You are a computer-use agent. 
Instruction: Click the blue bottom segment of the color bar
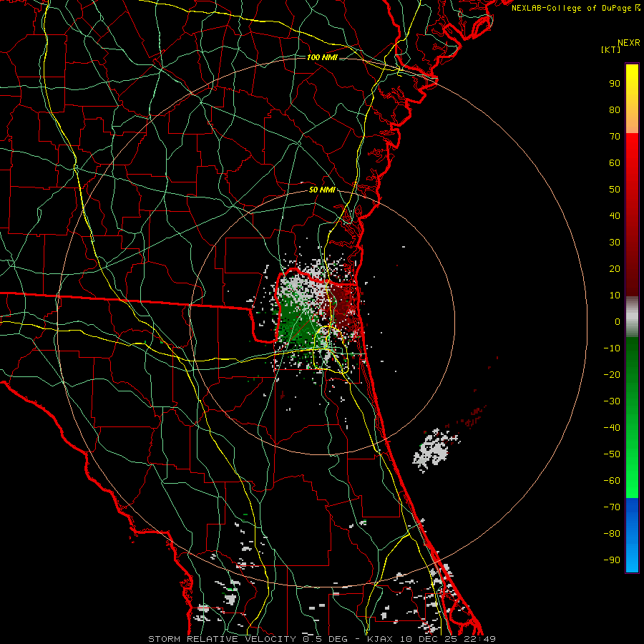click(632, 535)
